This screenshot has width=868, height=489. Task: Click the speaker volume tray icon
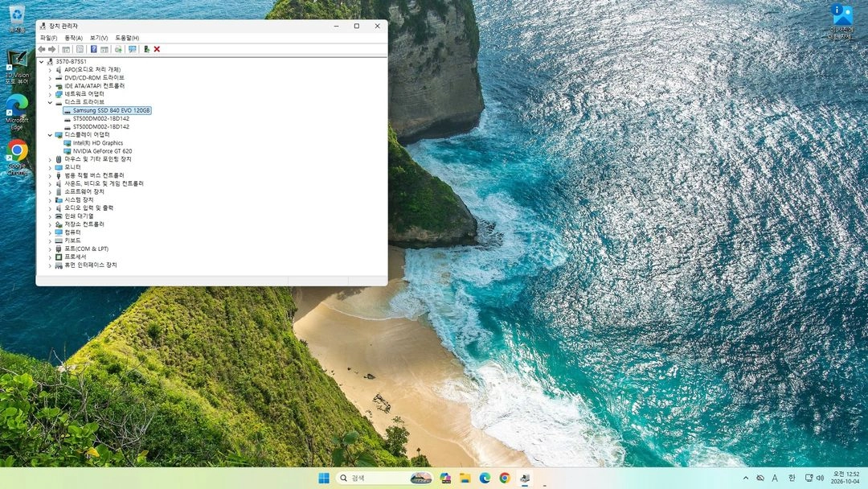[820, 478]
